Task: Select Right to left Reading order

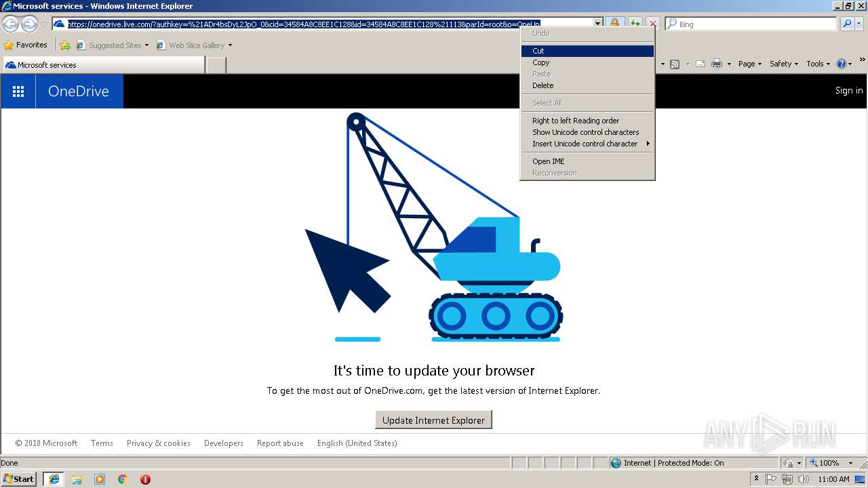Action: pos(587,121)
